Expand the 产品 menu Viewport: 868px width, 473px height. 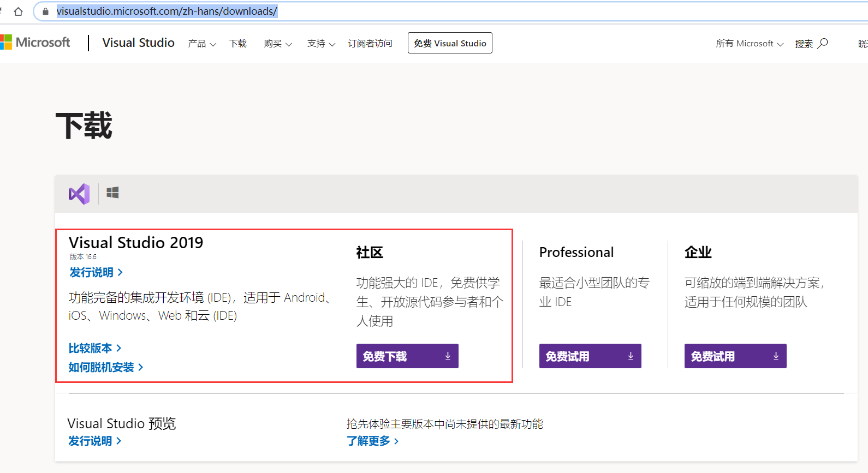[202, 44]
